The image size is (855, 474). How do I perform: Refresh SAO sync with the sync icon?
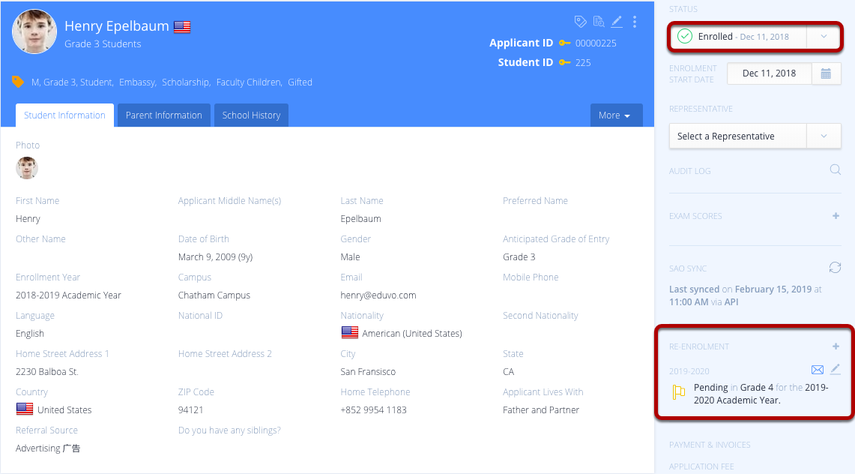[x=835, y=267]
